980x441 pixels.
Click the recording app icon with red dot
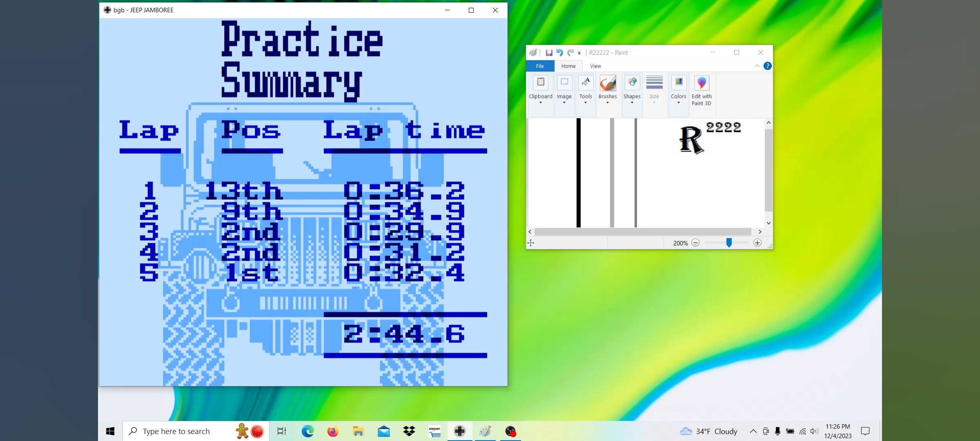click(510, 431)
